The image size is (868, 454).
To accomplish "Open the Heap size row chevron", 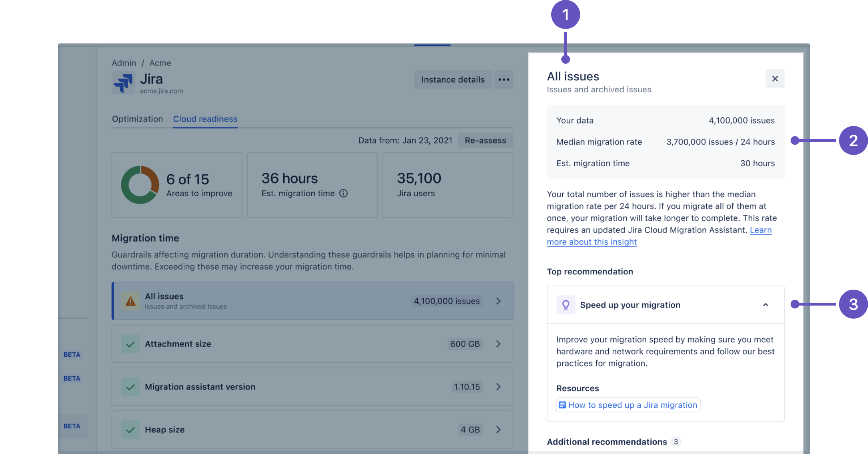I will click(498, 430).
